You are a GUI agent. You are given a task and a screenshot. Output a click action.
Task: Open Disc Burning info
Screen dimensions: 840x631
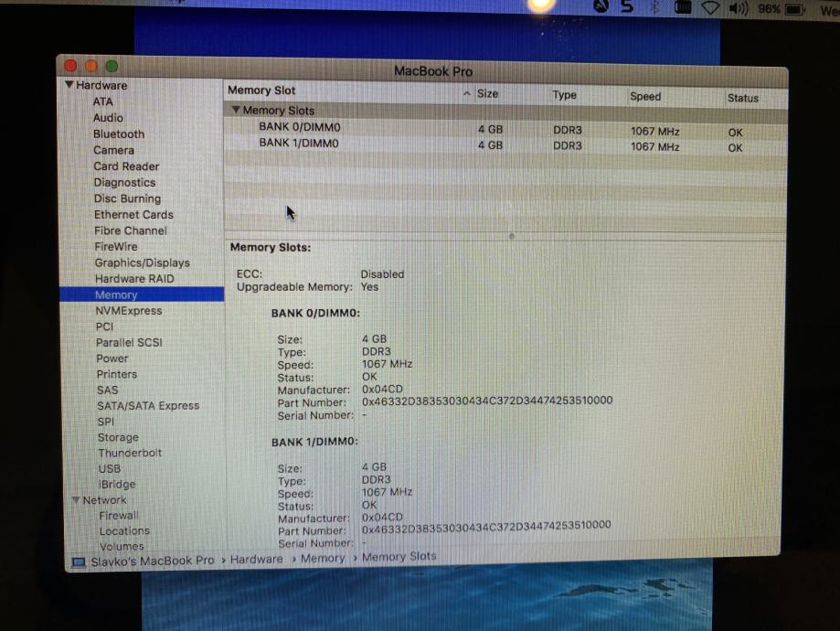[127, 198]
